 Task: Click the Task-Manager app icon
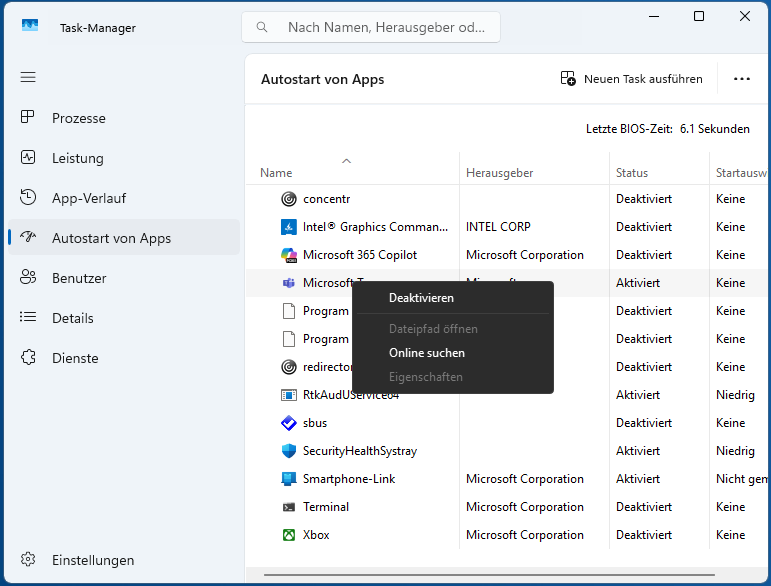click(30, 25)
